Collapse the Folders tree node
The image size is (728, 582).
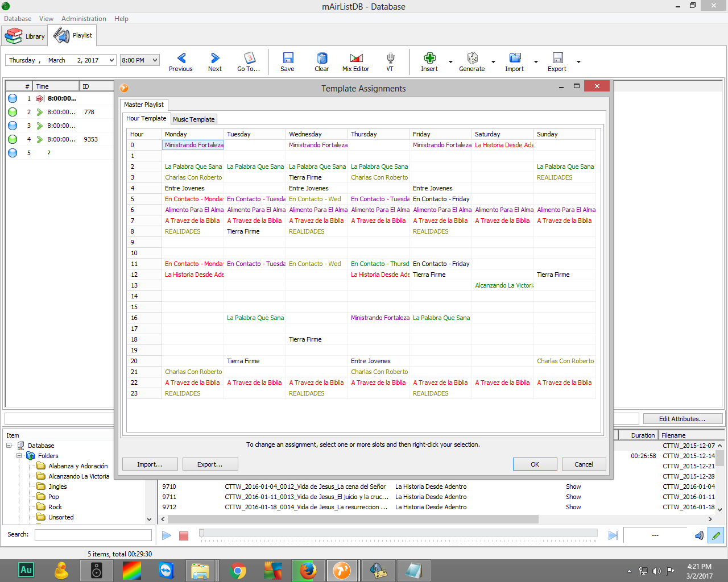(x=19, y=456)
